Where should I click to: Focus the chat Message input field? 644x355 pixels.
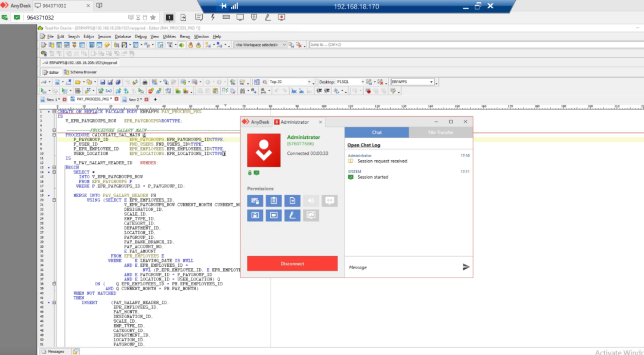403,267
